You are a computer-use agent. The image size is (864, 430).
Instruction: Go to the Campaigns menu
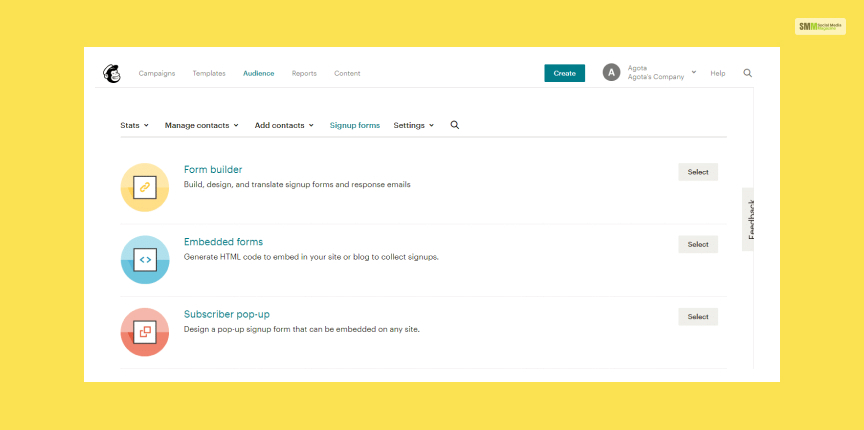coord(157,73)
